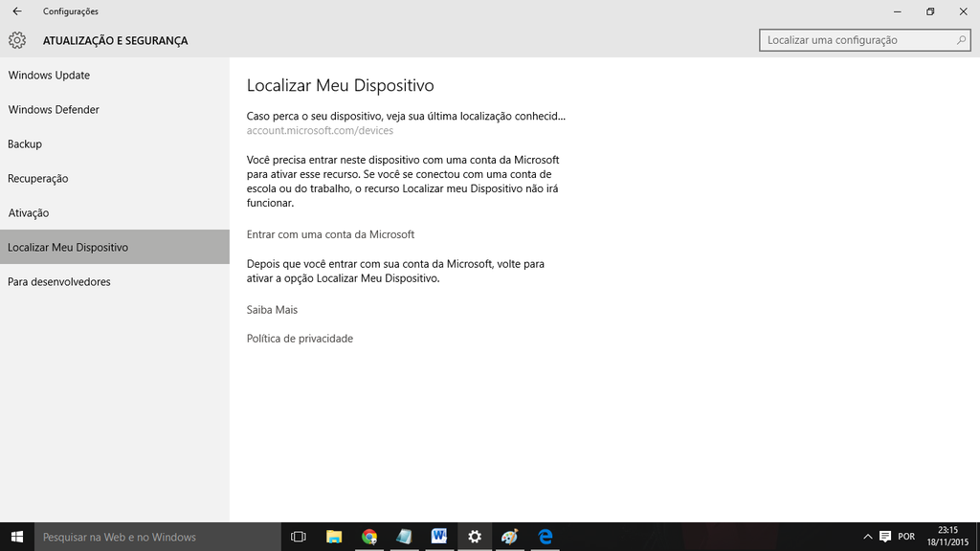Screen dimensions: 980x551
Task: Open the Ativação section
Action: 115,212
